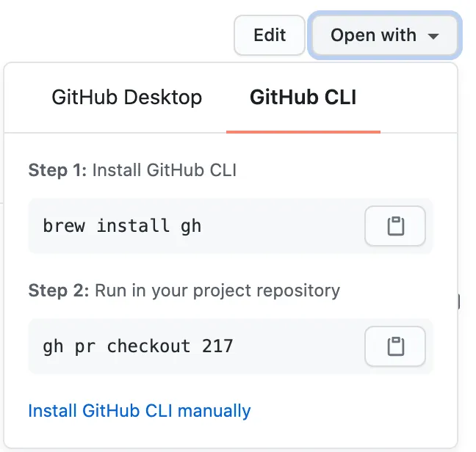476x452 pixels.
Task: Click the 'Step 2: Run in your project repository' label
Action: [x=184, y=291]
